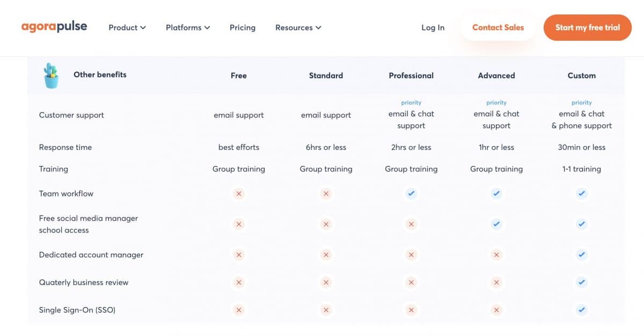Open the Platforms dropdown menu
Screen dimensions: 644x336
coord(188,27)
